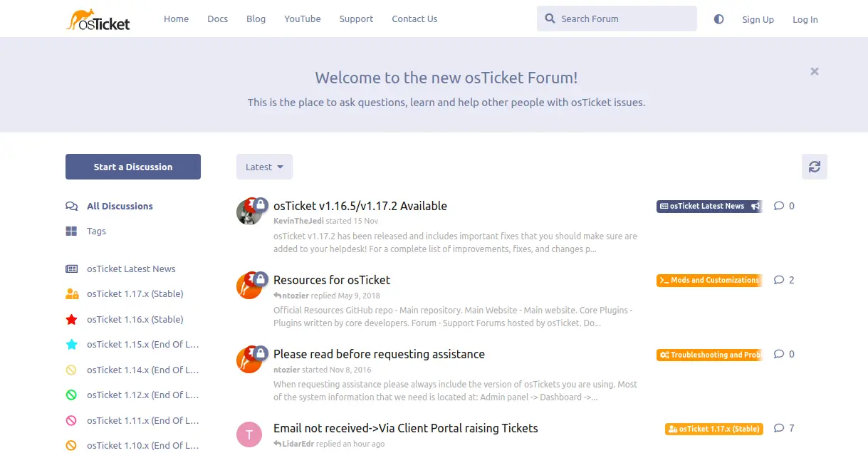Click the Log In link
Viewport: 868px width, 453px height.
point(805,19)
